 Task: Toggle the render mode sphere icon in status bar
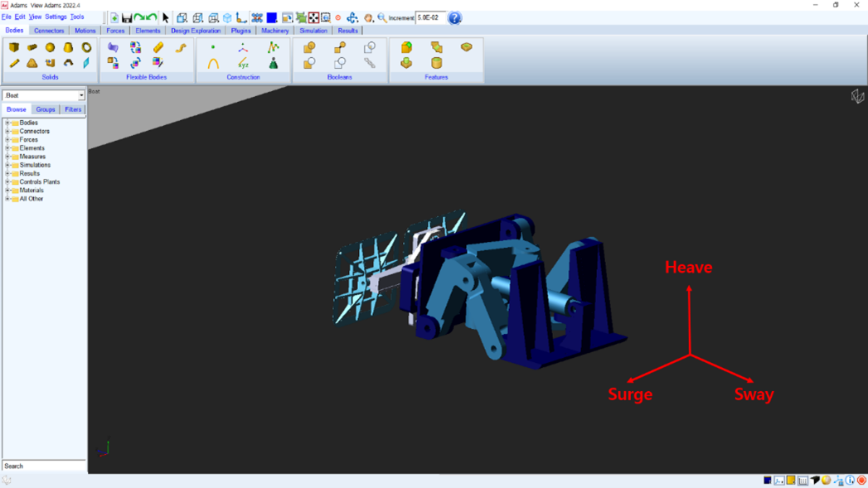click(x=826, y=480)
